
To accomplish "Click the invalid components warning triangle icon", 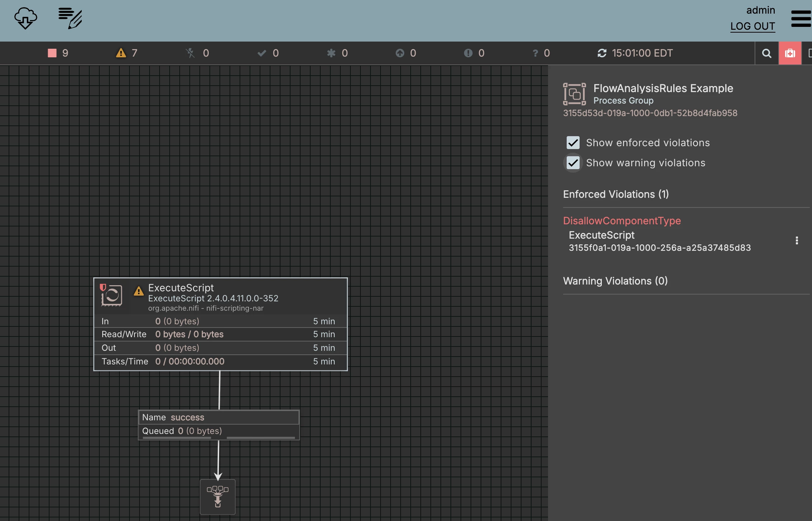I will (x=121, y=53).
